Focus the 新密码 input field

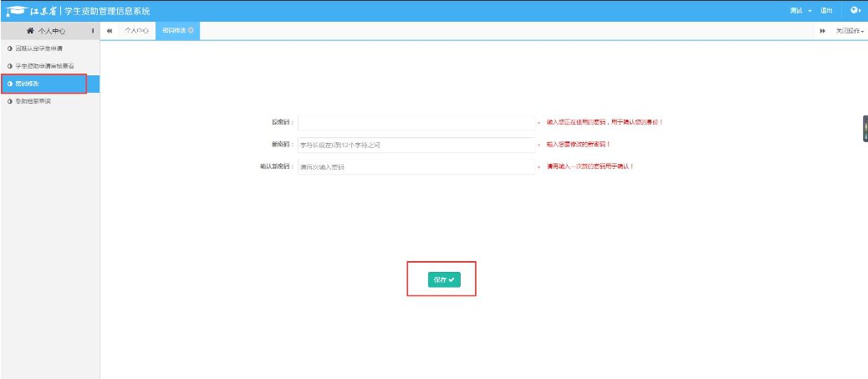coord(416,145)
